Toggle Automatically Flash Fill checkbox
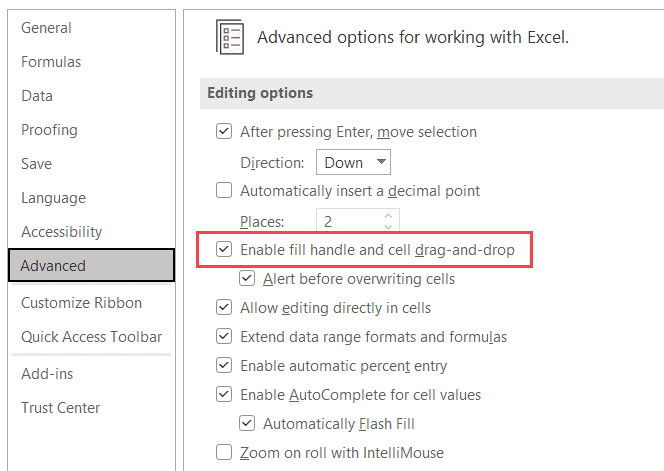The width and height of the screenshot is (664, 471). (246, 424)
